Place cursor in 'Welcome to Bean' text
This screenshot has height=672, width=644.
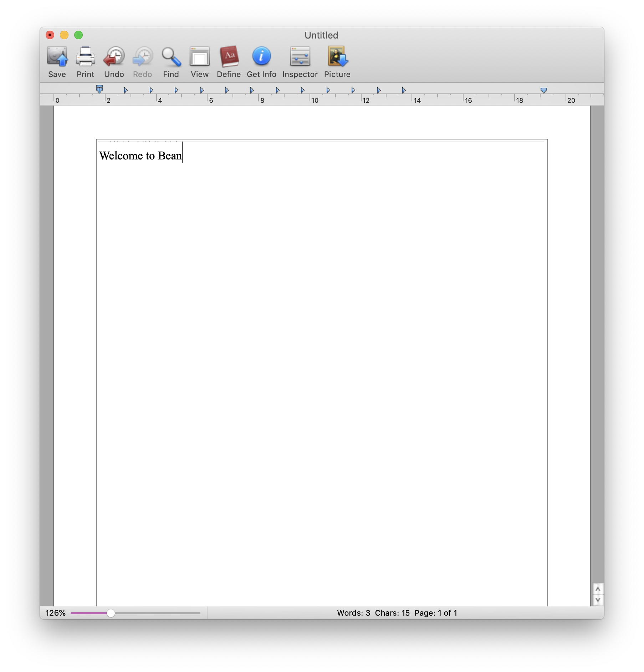tap(140, 156)
